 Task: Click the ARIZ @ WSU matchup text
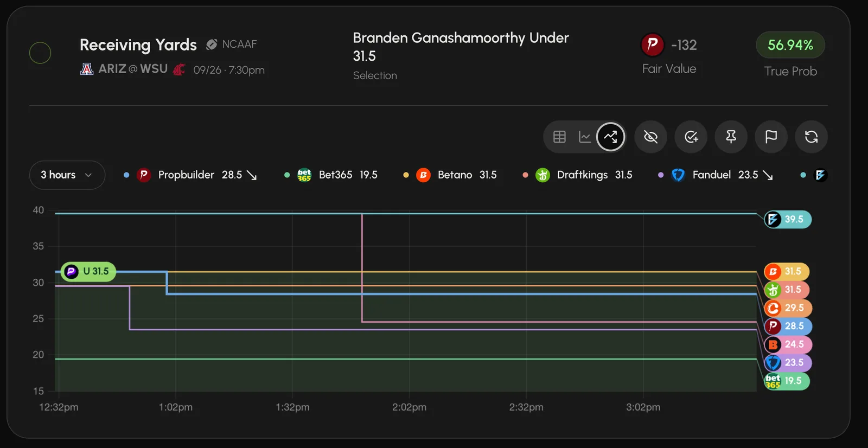click(133, 69)
